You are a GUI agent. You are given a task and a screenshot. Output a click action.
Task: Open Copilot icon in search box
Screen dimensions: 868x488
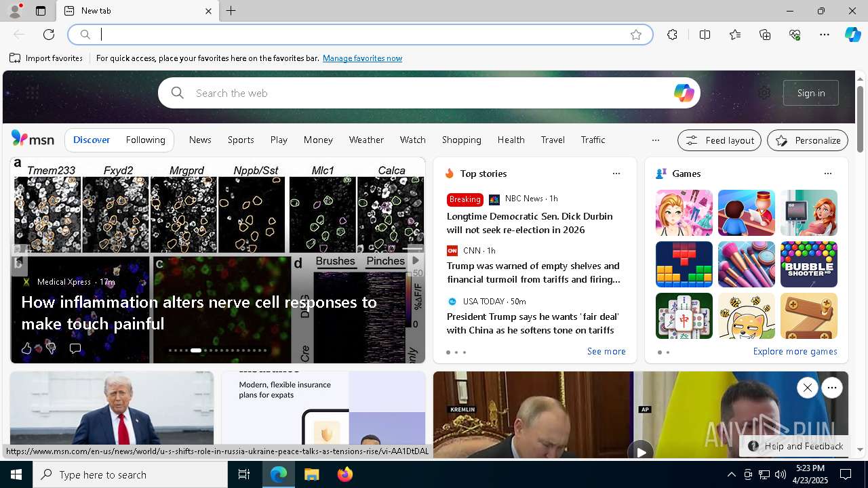point(684,93)
